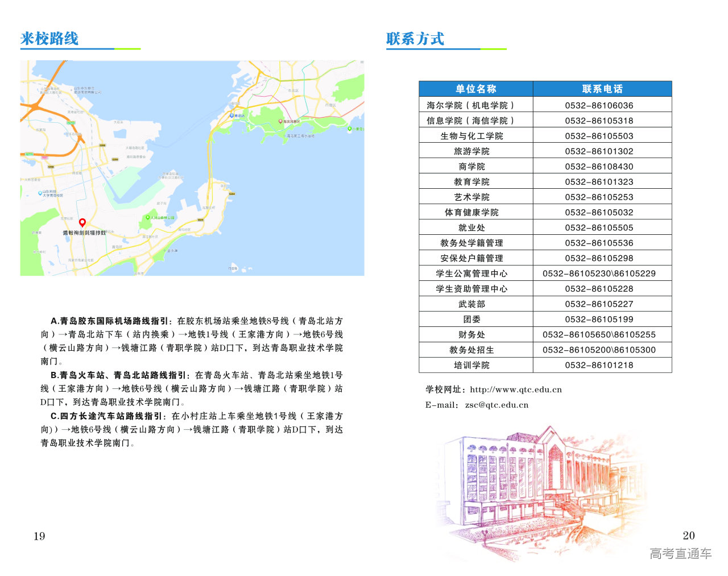Click the 联系电话 table column header
This screenshot has width=728, height=576.
pyautogui.click(x=602, y=89)
